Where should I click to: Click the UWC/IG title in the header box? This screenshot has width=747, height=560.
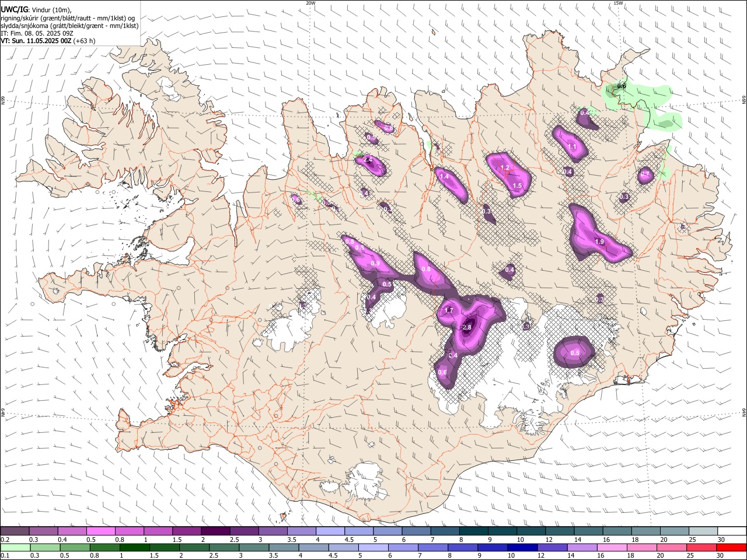point(14,10)
